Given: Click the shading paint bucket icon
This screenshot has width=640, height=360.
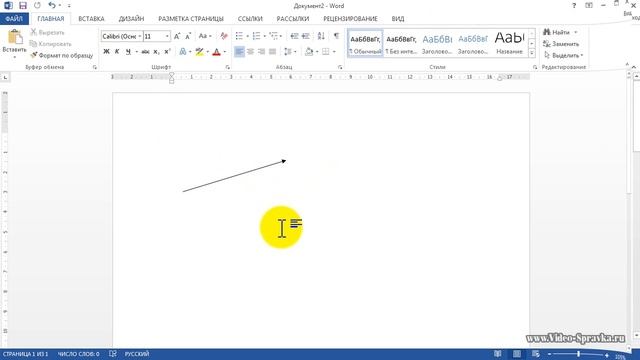Looking at the screenshot, I should [x=309, y=51].
